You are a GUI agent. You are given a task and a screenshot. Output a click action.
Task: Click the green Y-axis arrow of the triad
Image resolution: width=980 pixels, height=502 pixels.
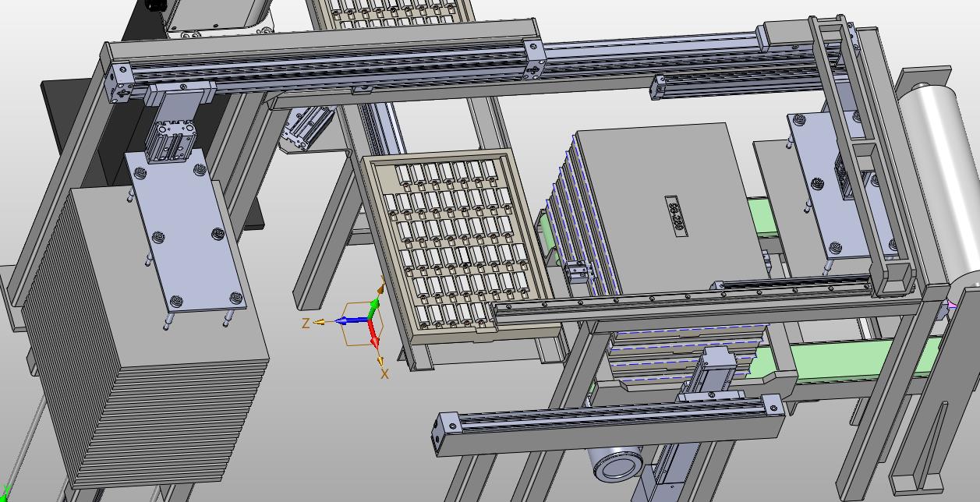pos(373,308)
